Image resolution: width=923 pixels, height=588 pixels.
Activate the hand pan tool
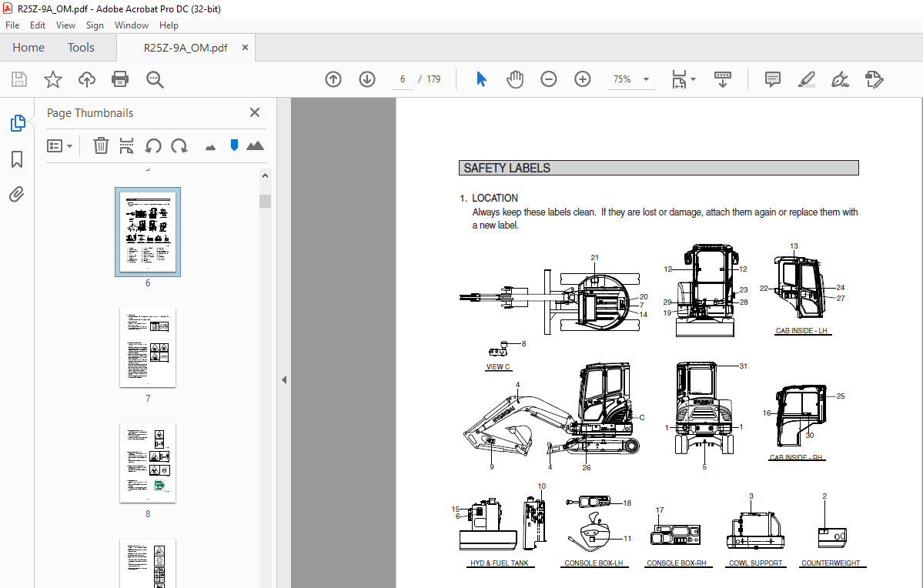(x=514, y=79)
